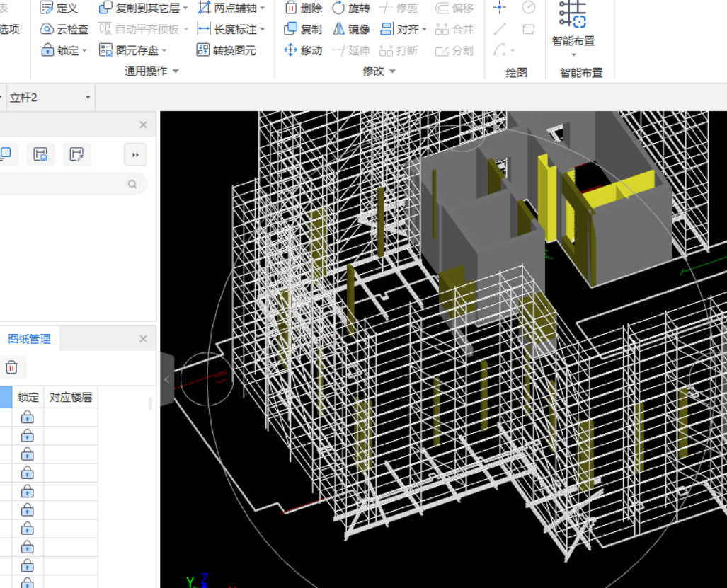Screen dimensions: 727x588
Task: Select the point draw tool
Action: (x=499, y=7)
